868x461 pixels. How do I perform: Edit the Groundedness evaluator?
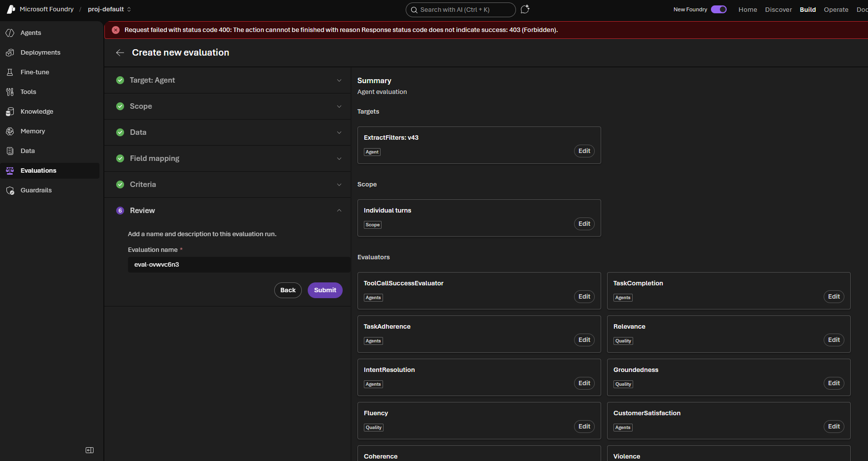(834, 383)
